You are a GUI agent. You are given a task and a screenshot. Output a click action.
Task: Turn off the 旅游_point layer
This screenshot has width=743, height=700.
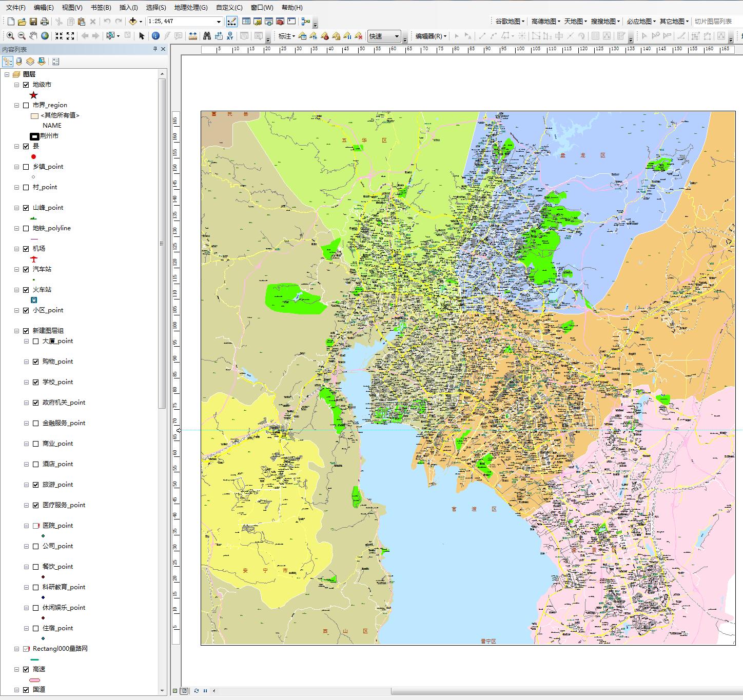(36, 485)
